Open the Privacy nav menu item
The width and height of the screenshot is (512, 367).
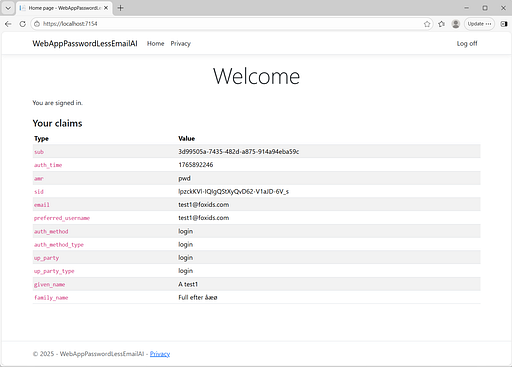coord(181,44)
